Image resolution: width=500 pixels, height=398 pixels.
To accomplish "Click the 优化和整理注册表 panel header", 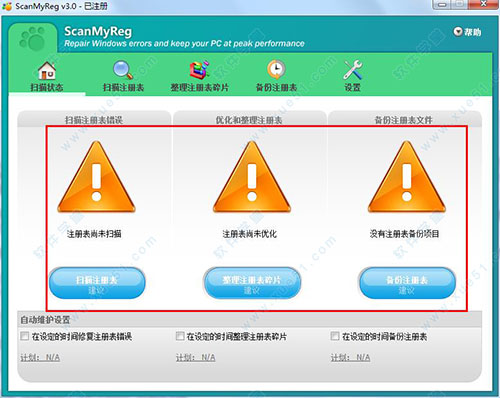I will coord(249,120).
